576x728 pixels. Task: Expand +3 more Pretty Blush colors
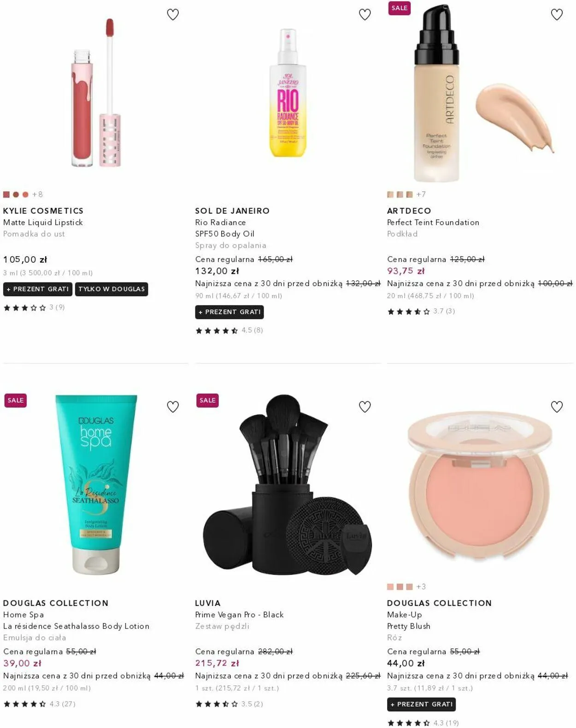tap(421, 587)
